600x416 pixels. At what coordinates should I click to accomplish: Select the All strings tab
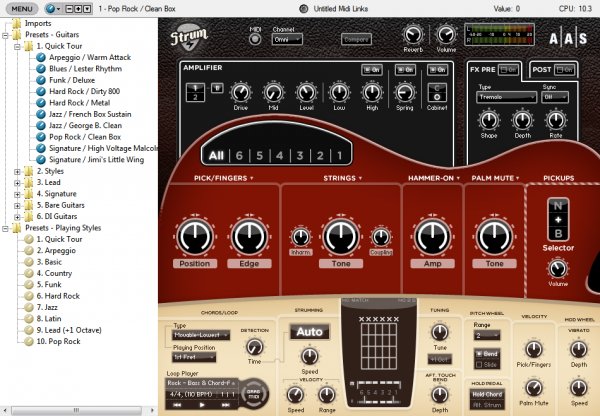216,156
